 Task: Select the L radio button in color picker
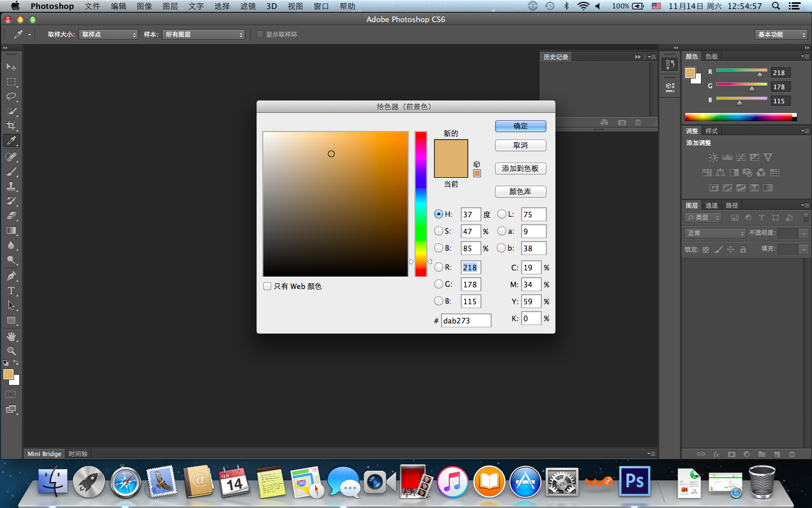click(x=502, y=214)
